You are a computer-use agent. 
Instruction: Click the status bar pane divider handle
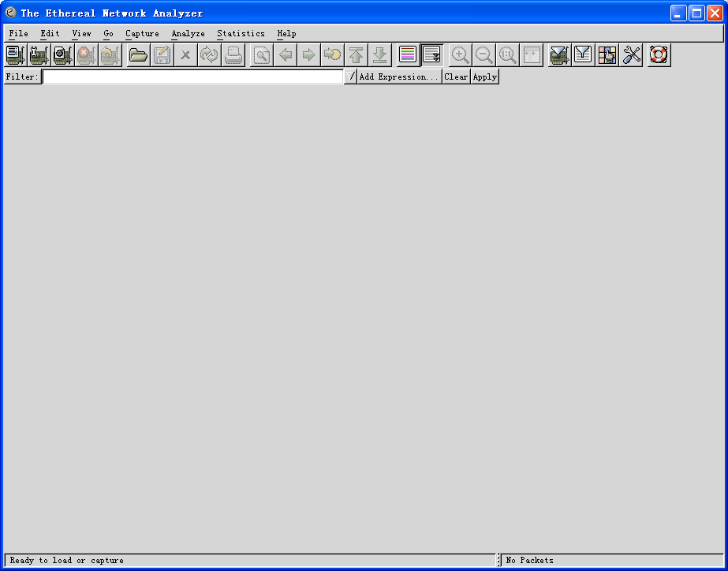[499, 560]
